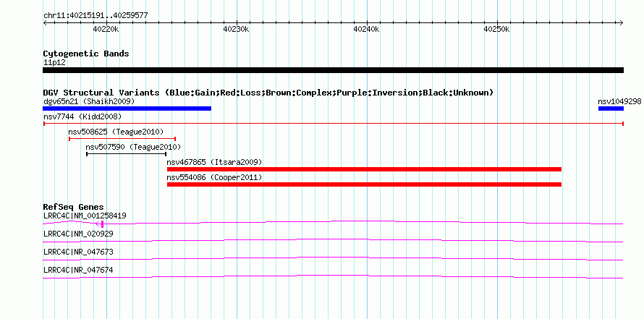Click the red nsv467865 loss bar
Viewport: 644px width, 319px height.
[x=364, y=169]
